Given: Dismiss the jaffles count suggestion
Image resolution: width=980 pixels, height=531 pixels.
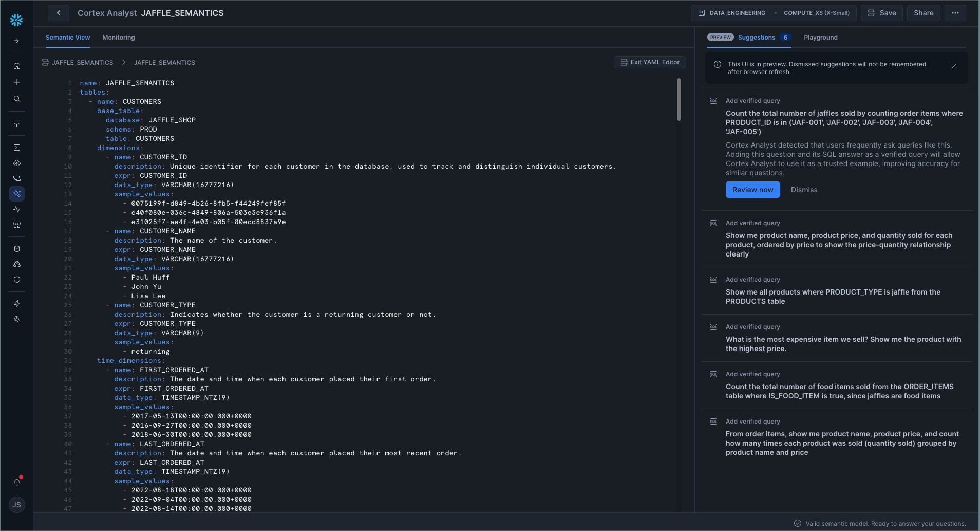Looking at the screenshot, I should pos(804,190).
